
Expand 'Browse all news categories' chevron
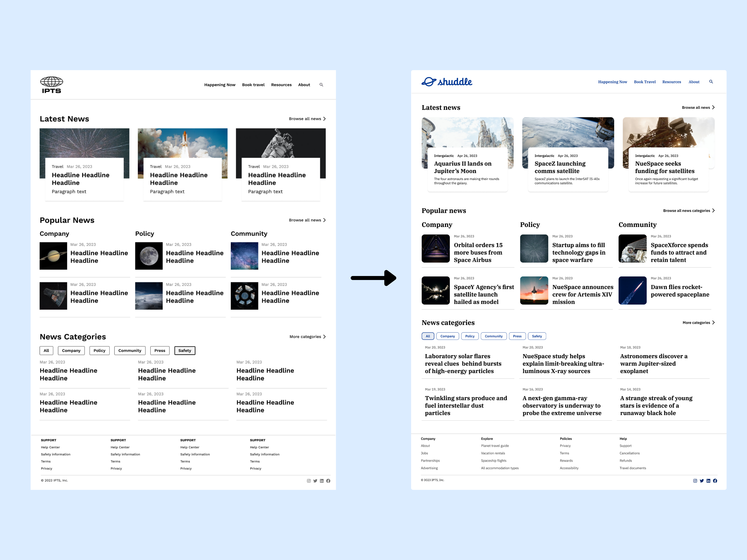[x=713, y=211]
